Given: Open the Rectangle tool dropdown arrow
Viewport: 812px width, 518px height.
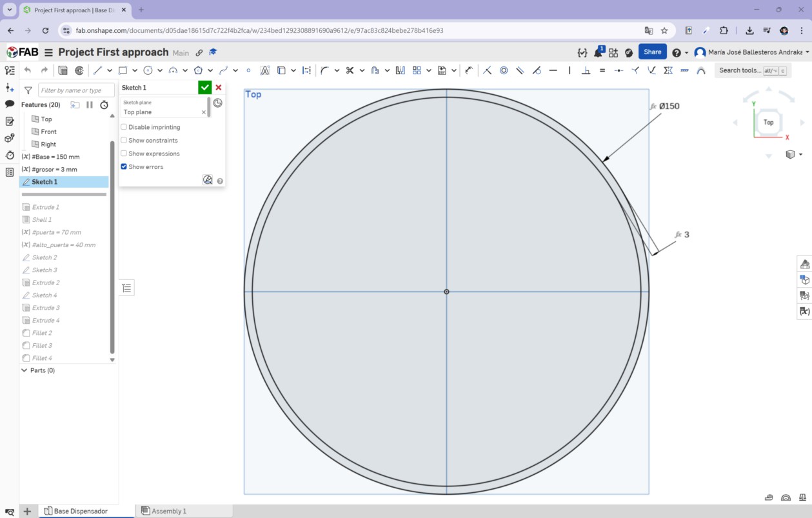Looking at the screenshot, I should pyautogui.click(x=135, y=70).
